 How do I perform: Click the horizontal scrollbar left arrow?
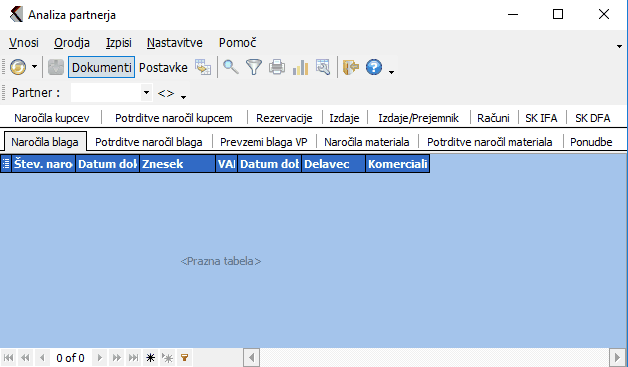(252, 357)
